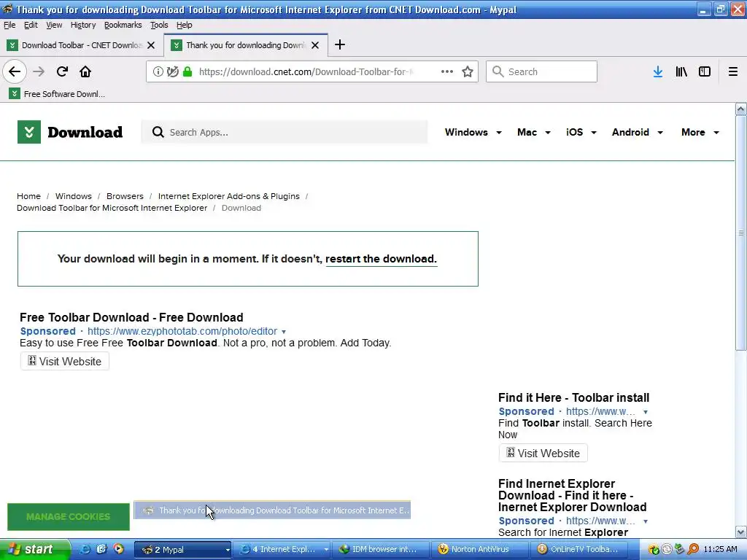Viewport: 747px width, 560px height.
Task: Open Free Toolbar Download ad headline
Action: (131, 317)
